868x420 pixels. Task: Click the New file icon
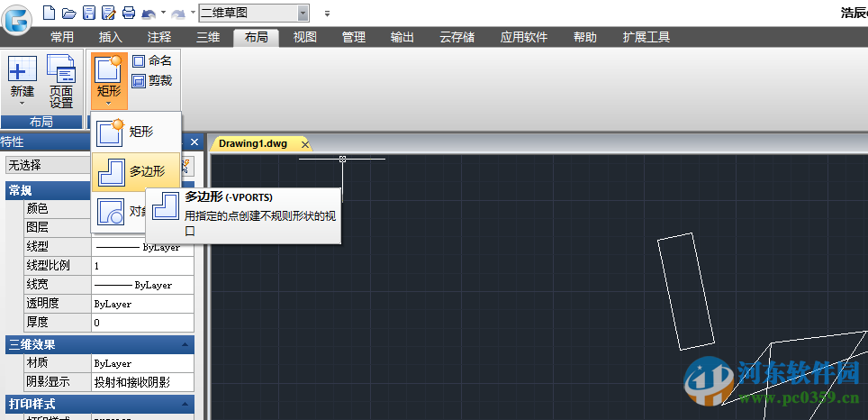[x=49, y=13]
